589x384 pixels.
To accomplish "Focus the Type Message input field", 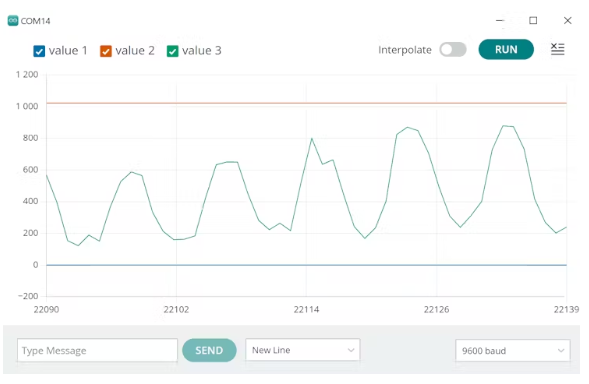I will [97, 351].
